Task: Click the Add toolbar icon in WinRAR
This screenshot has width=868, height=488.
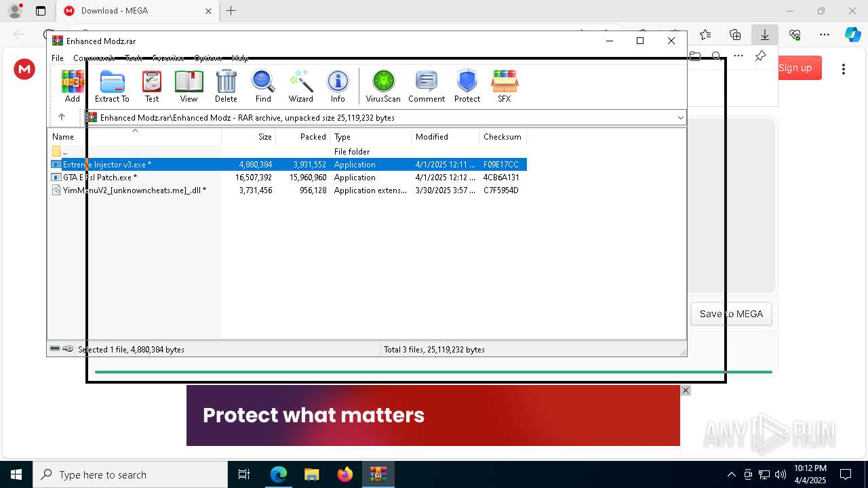Action: click(73, 86)
